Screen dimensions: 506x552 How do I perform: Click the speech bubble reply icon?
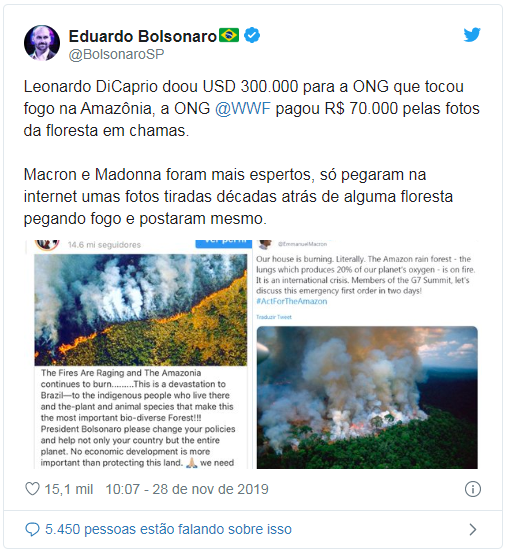tap(32, 529)
